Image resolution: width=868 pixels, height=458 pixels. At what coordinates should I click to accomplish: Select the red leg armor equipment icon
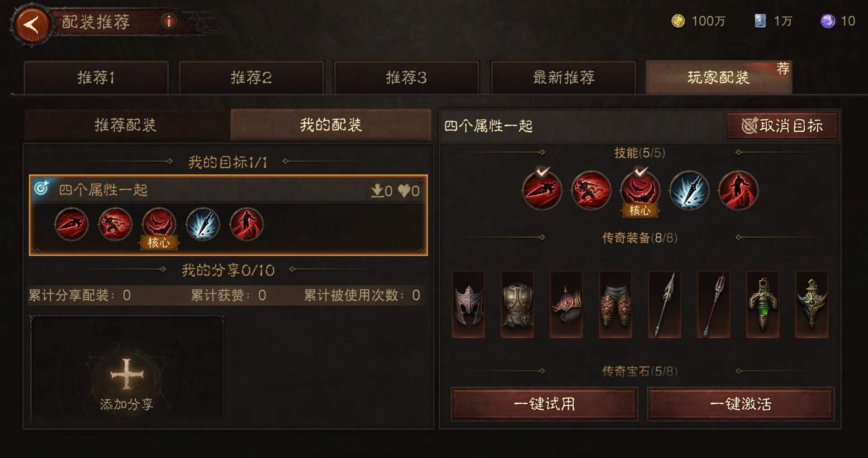pyautogui.click(x=616, y=304)
